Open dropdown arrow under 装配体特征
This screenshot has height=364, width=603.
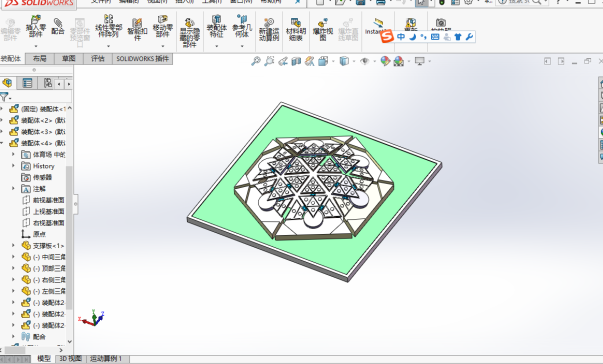point(217,46)
